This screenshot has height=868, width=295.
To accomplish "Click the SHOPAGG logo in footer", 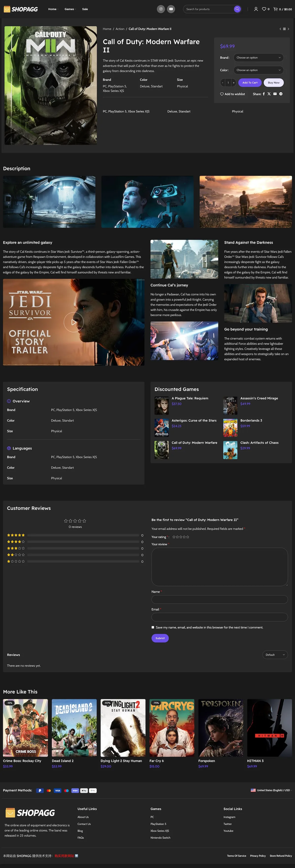I will 30,812.
